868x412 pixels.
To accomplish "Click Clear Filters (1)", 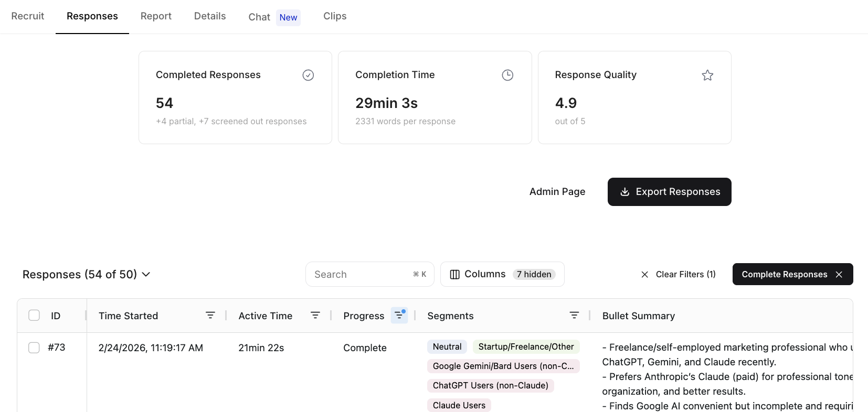I will (679, 275).
